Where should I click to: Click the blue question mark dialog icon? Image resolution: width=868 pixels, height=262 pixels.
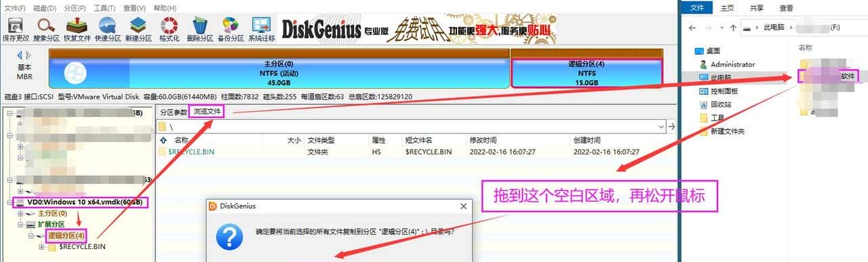point(229,236)
